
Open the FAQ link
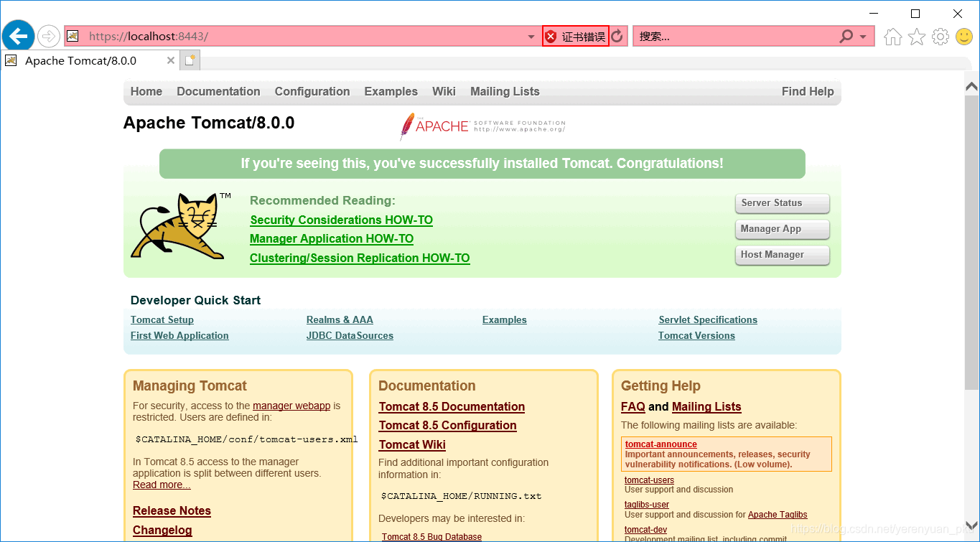point(633,406)
